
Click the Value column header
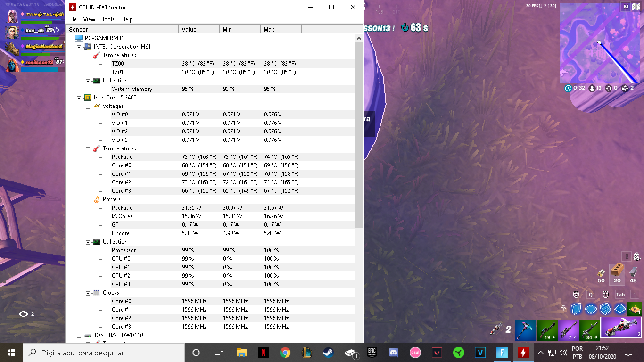pyautogui.click(x=199, y=29)
